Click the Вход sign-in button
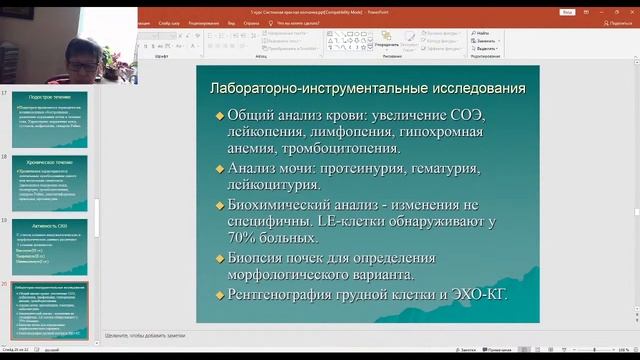This screenshot has width=640, height=360. [567, 12]
